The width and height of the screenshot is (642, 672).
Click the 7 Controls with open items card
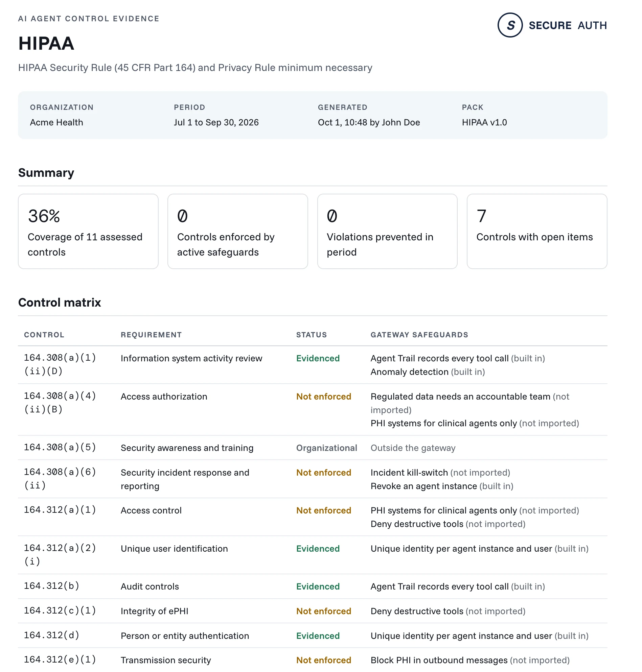coord(536,231)
